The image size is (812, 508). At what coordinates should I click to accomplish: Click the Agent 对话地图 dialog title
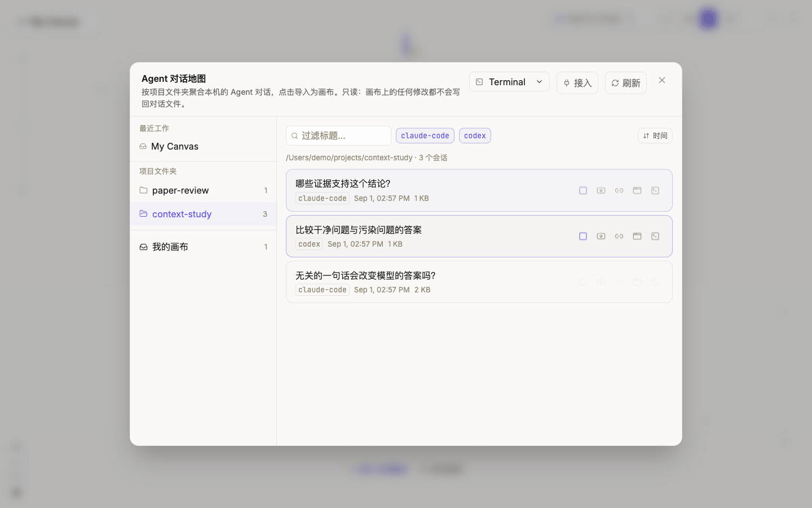coord(174,78)
